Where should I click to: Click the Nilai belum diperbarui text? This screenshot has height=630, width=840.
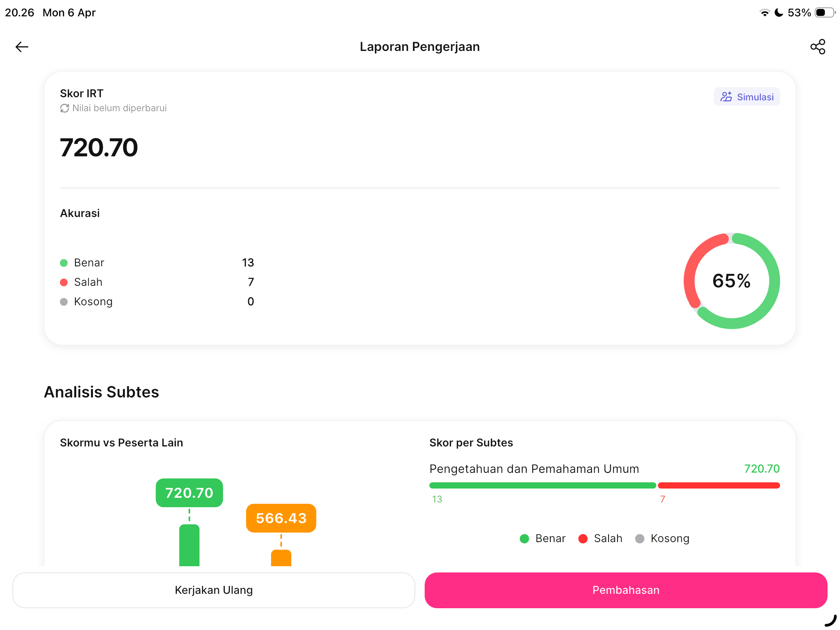coord(119,108)
